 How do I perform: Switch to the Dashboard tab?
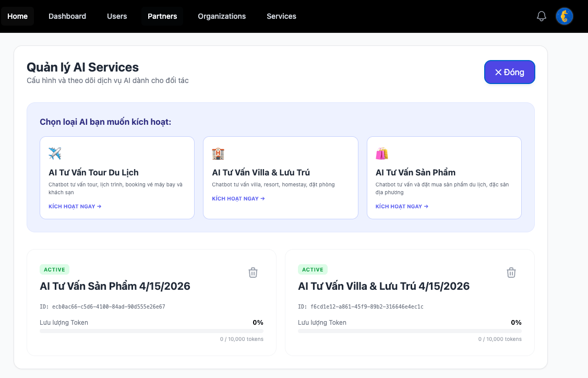pyautogui.click(x=67, y=16)
